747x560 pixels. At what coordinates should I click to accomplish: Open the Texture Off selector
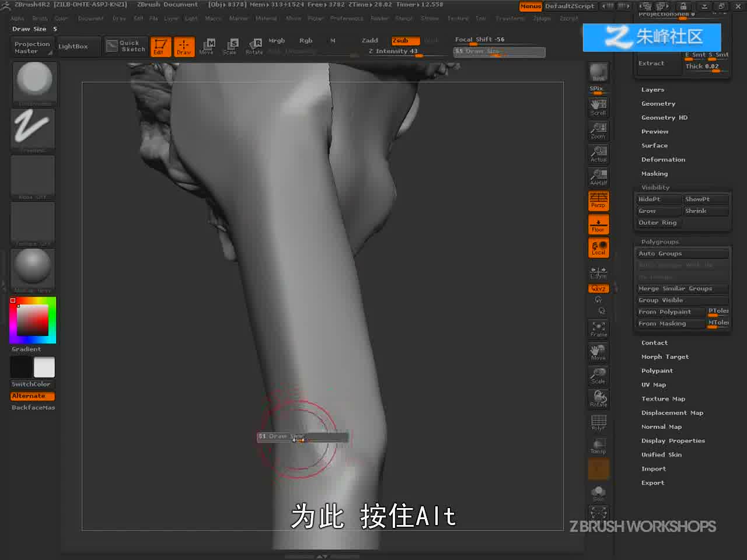[x=33, y=223]
